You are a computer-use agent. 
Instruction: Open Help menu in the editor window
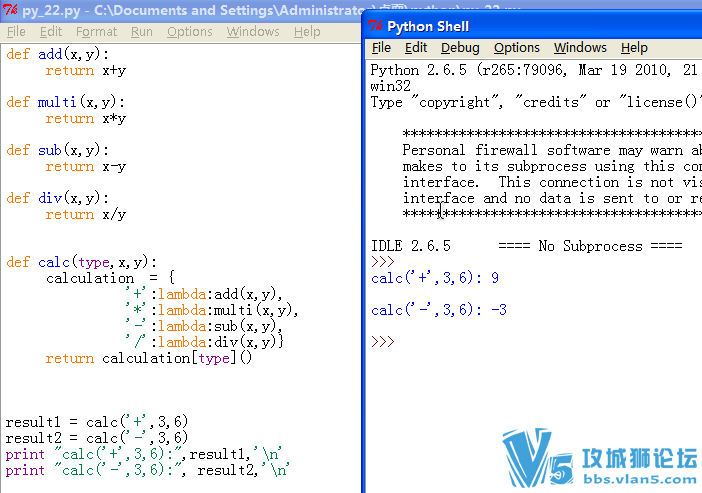[x=307, y=32]
